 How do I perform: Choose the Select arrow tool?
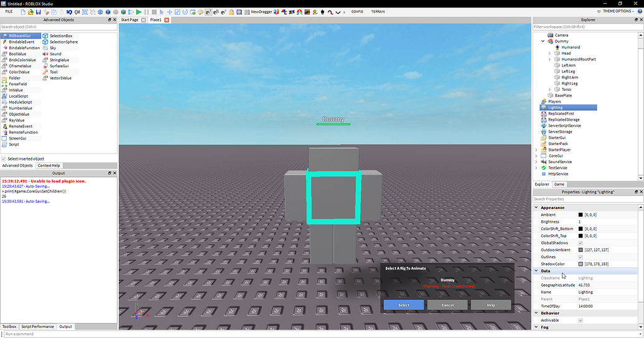162,12
